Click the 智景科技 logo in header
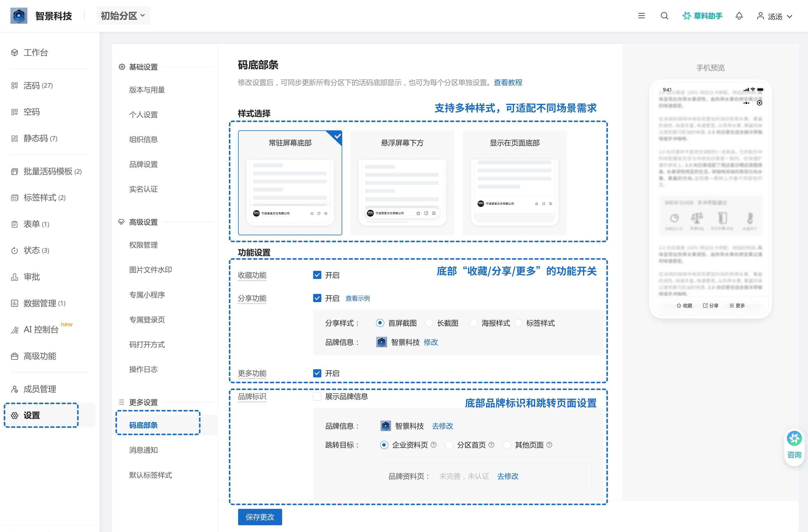The height and width of the screenshot is (532, 808). [x=19, y=16]
